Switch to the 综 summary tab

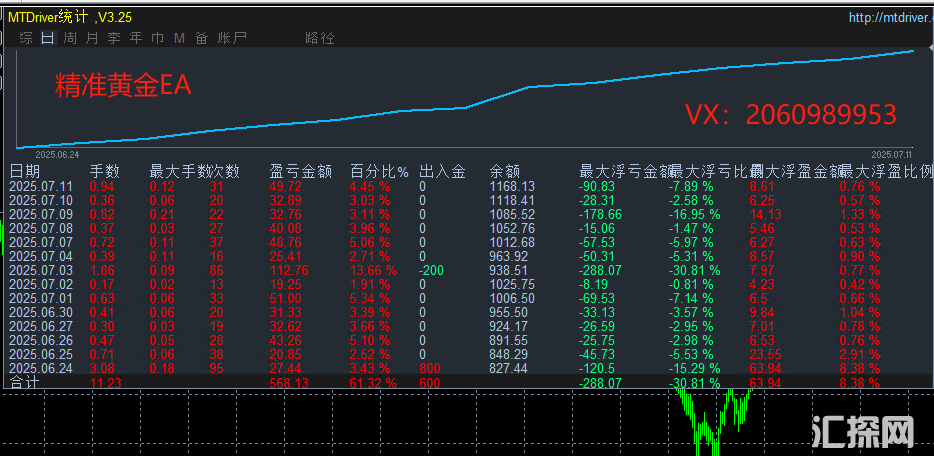[x=26, y=39]
